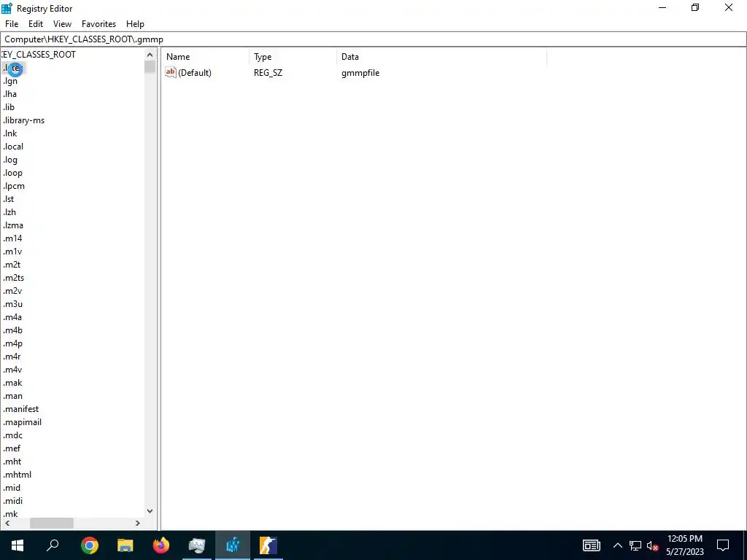Viewport: 747px width, 560px height.
Task: Show hidden system tray icons
Action: coord(617,545)
